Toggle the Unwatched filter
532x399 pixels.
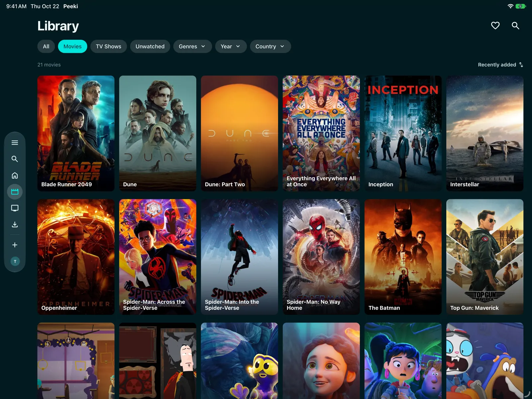tap(150, 47)
